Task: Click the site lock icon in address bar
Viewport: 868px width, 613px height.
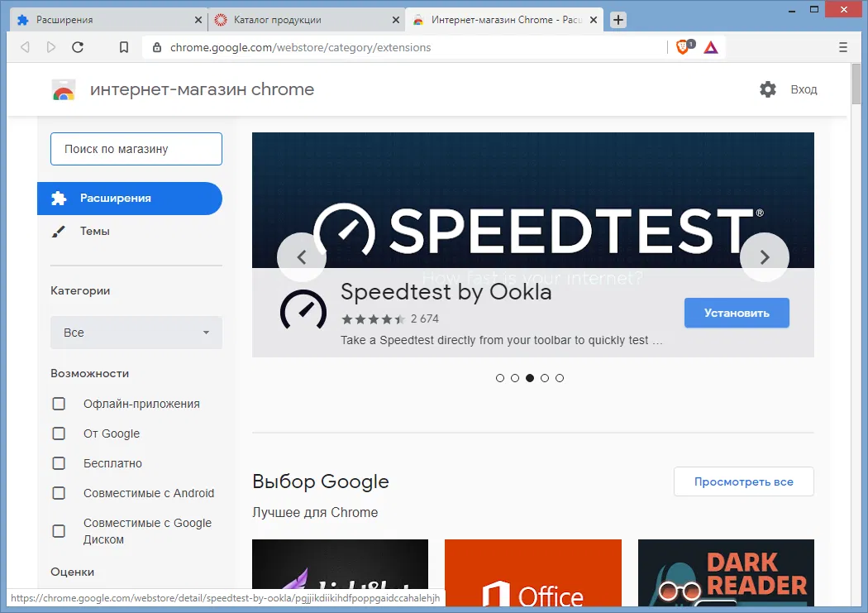Action: click(x=157, y=48)
